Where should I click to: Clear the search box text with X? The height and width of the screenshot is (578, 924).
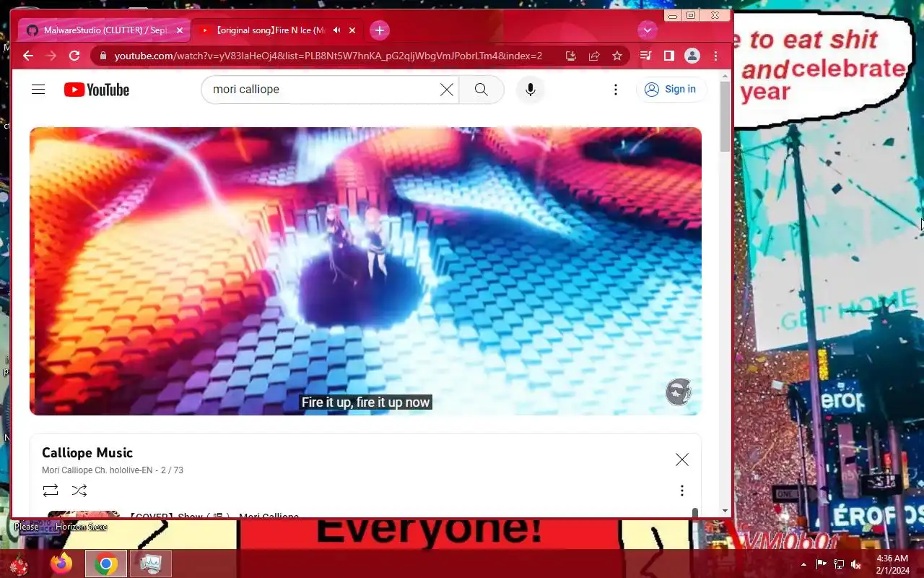pyautogui.click(x=447, y=90)
